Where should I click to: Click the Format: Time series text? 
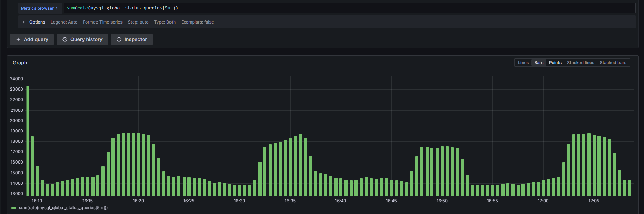103,22
